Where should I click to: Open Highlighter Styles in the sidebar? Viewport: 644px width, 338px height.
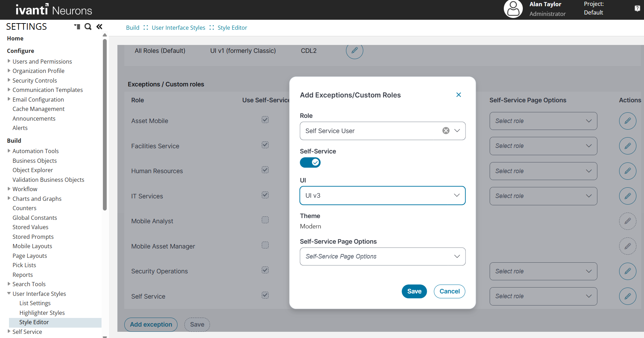click(x=42, y=313)
